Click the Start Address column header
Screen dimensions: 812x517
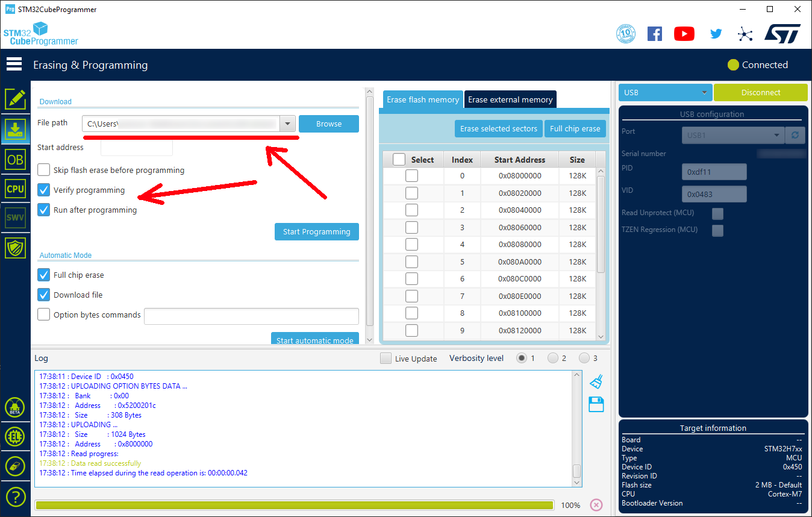(x=520, y=160)
